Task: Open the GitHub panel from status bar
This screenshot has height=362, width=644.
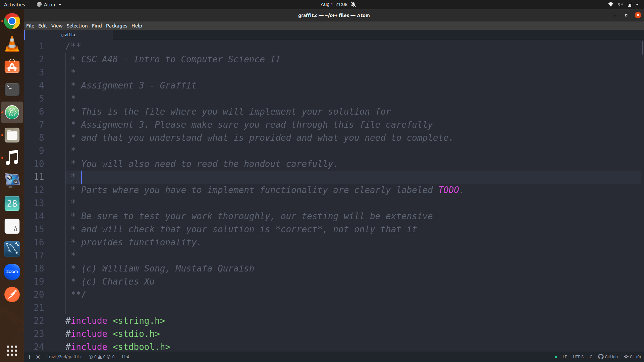Action: coord(608,357)
